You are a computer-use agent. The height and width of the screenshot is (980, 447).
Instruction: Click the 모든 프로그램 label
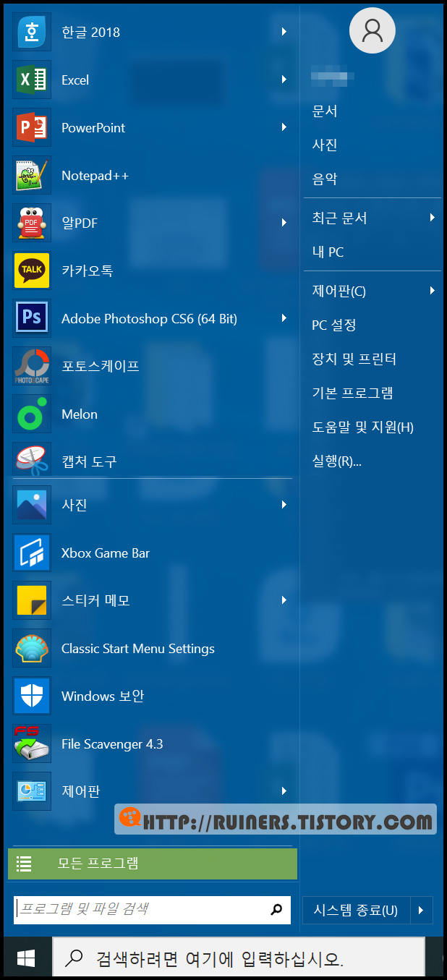pos(98,863)
